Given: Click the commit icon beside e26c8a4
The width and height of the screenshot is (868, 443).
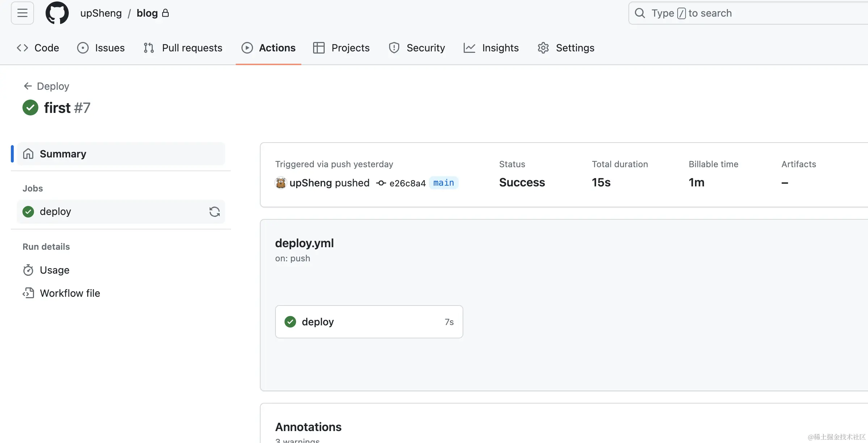Looking at the screenshot, I should tap(381, 183).
